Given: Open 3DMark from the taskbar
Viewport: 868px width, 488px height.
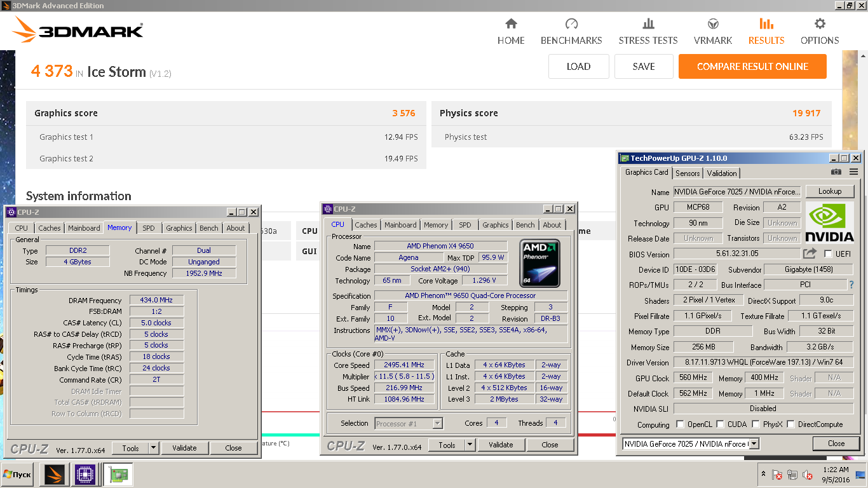Looking at the screenshot, I should [55, 475].
